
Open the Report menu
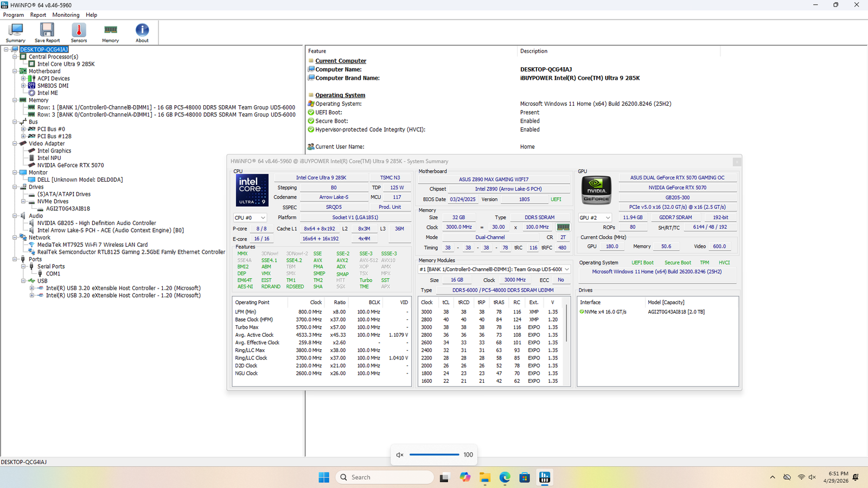point(38,15)
